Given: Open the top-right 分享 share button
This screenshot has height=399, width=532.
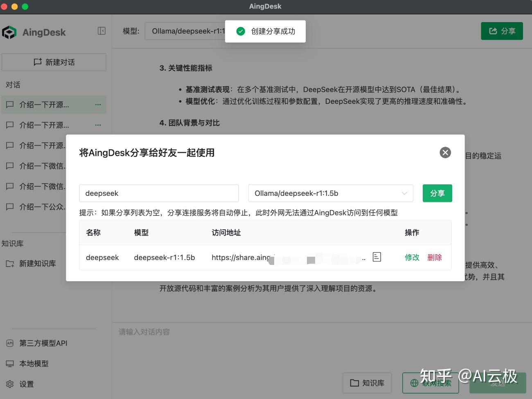Looking at the screenshot, I should 502,31.
